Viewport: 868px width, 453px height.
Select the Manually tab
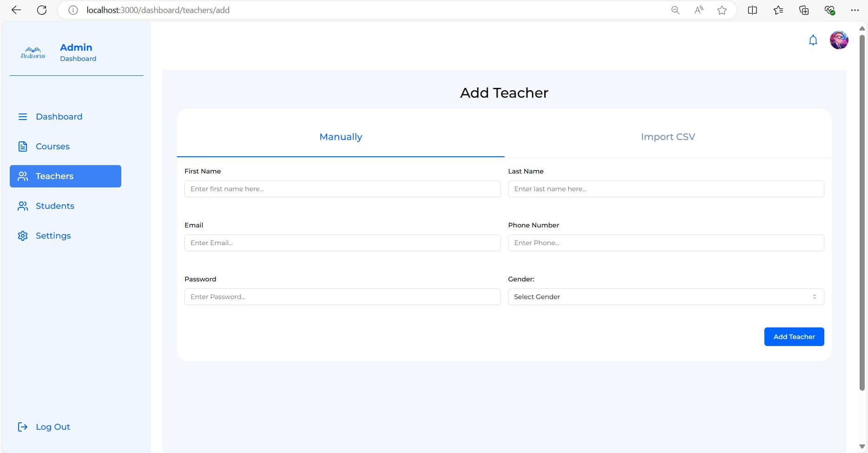[341, 137]
